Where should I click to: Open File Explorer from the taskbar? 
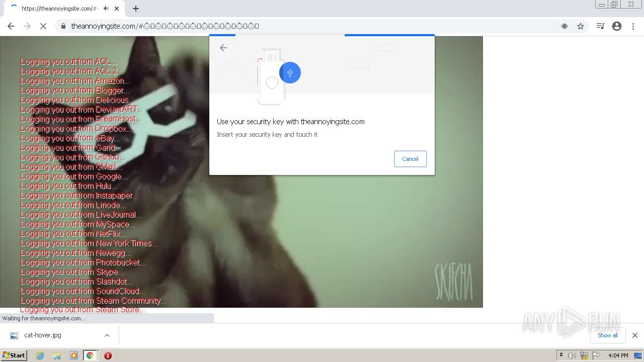[57, 355]
